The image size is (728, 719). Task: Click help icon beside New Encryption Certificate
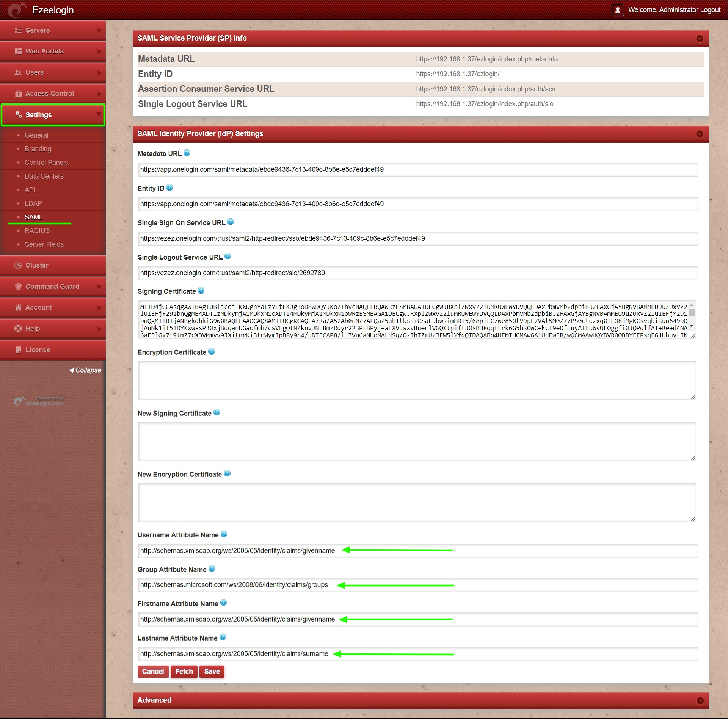click(227, 474)
